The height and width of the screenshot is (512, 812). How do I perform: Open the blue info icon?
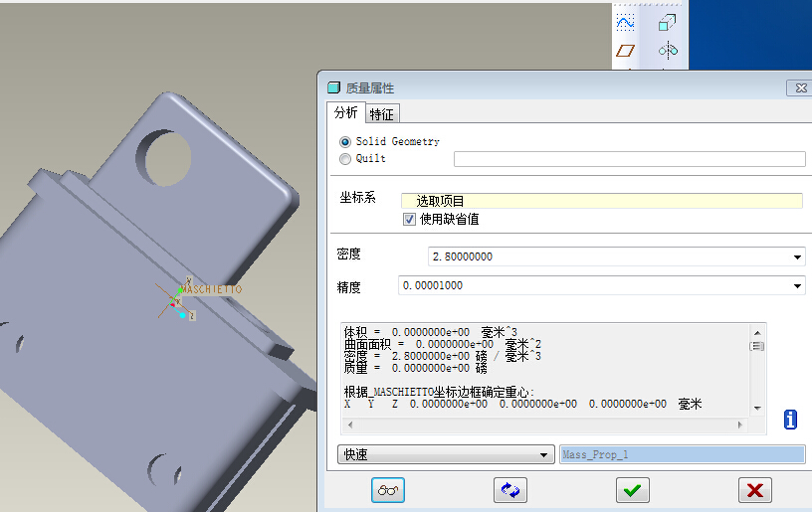[x=790, y=419]
